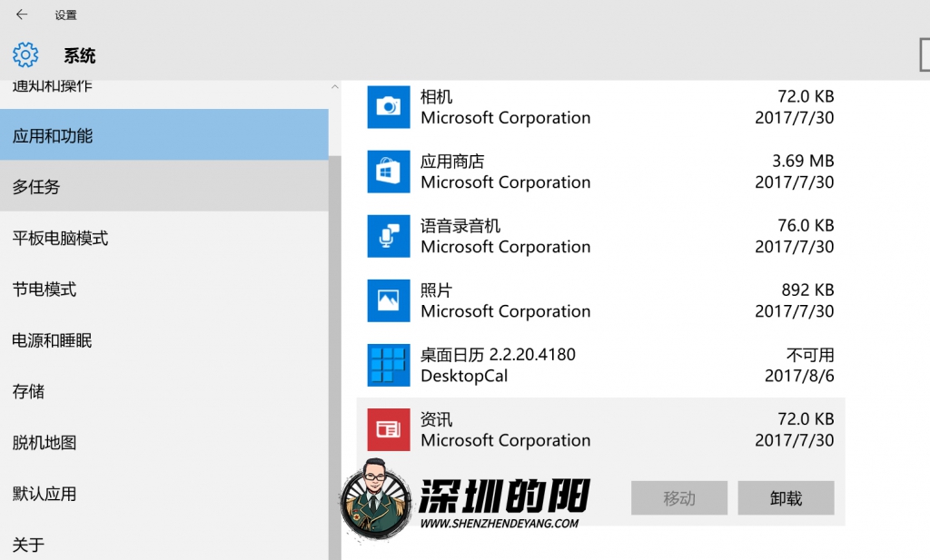
Task: Select the DesktopCal calendar icon
Action: pos(389,366)
